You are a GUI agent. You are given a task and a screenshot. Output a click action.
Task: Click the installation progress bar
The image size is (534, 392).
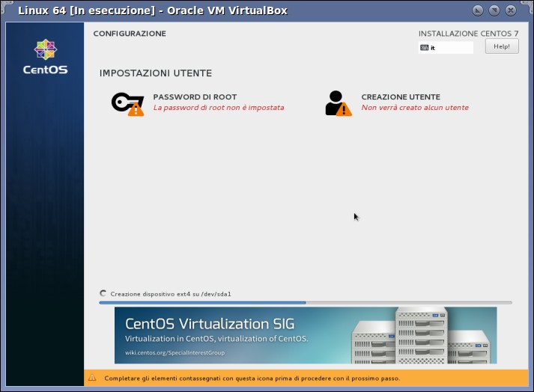coord(306,302)
